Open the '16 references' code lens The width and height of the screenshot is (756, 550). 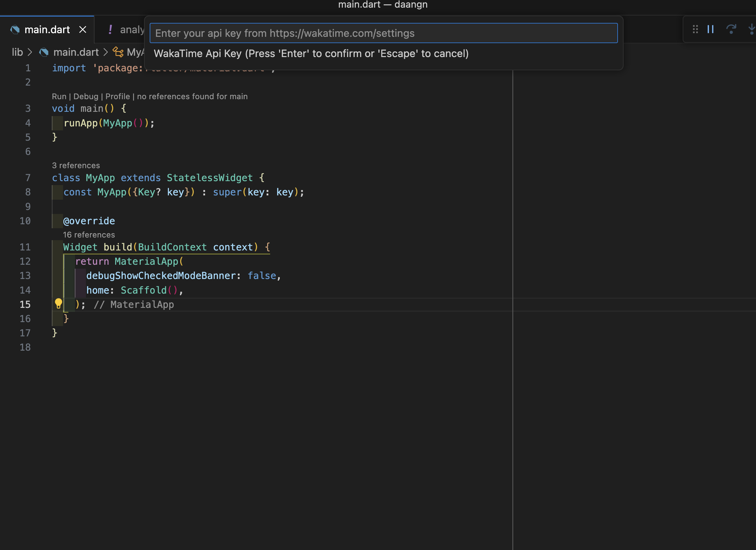click(89, 235)
